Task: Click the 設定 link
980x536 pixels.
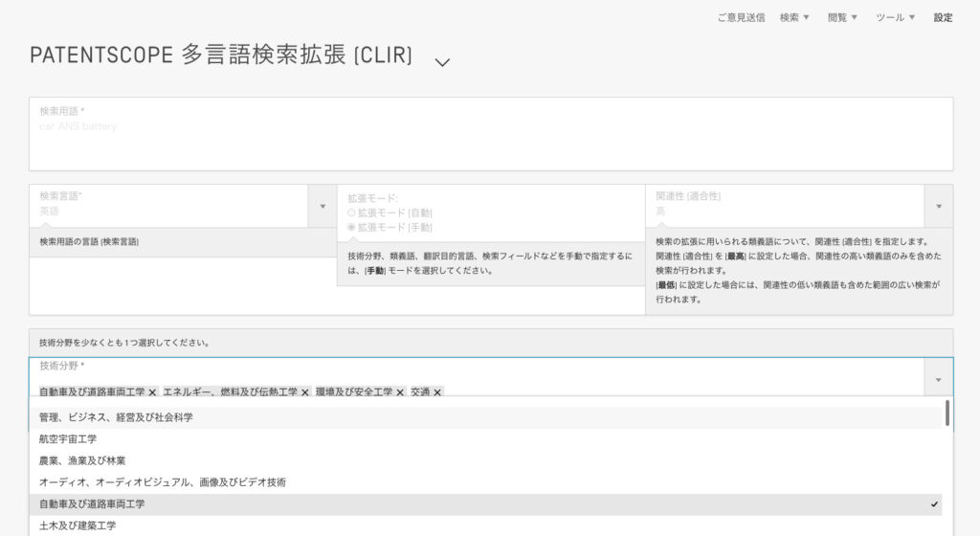Action: [x=943, y=17]
